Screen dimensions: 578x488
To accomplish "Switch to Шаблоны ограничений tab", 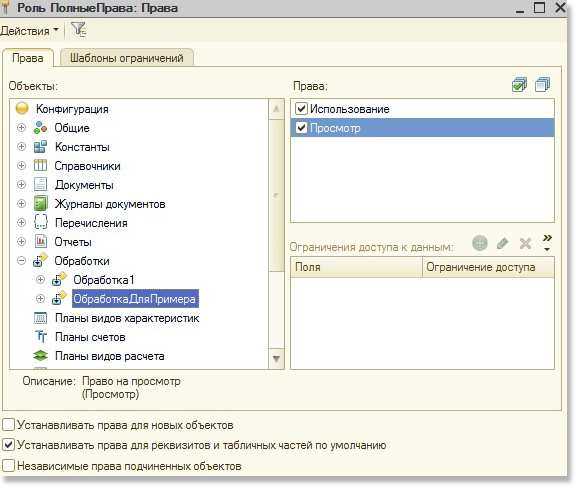I will (x=127, y=58).
